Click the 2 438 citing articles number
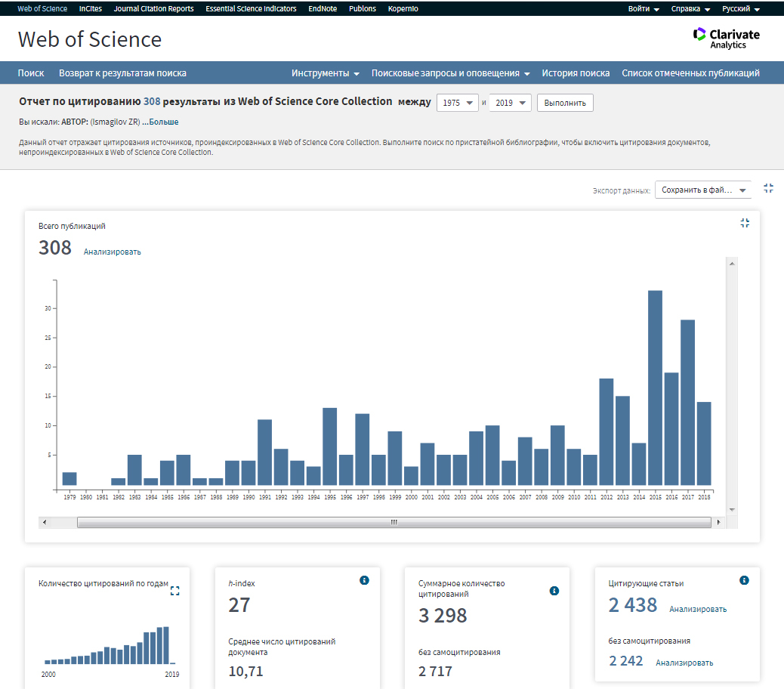This screenshot has width=784, height=689. [632, 605]
